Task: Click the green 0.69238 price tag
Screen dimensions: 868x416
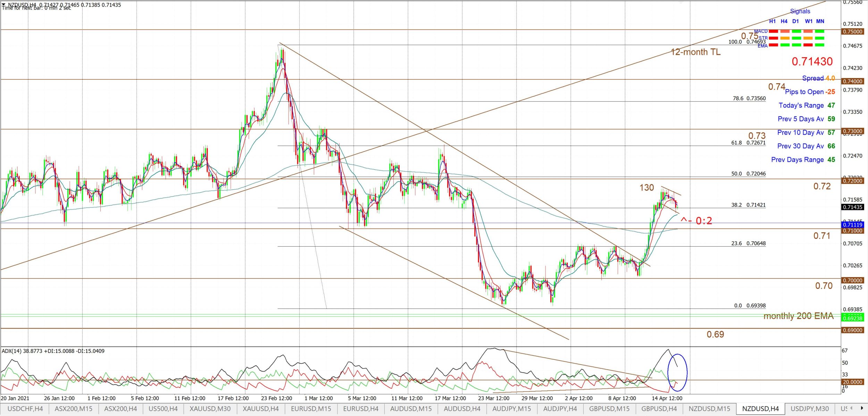Action: 852,318
